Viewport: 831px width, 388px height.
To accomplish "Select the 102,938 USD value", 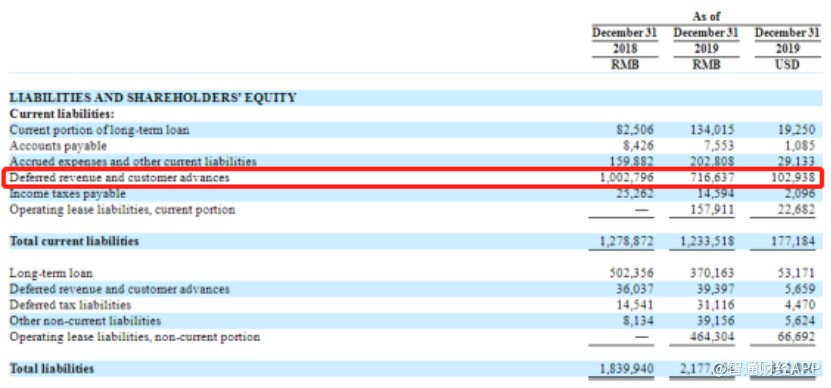I will click(x=793, y=178).
